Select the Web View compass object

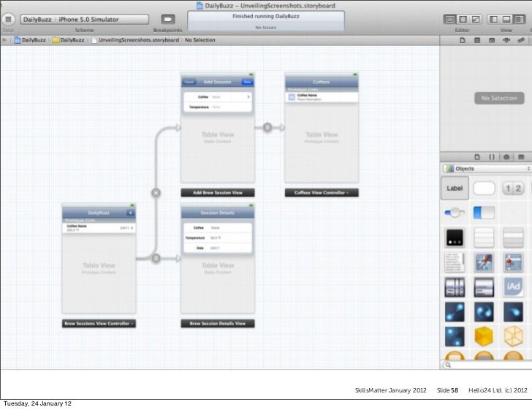pos(484,262)
